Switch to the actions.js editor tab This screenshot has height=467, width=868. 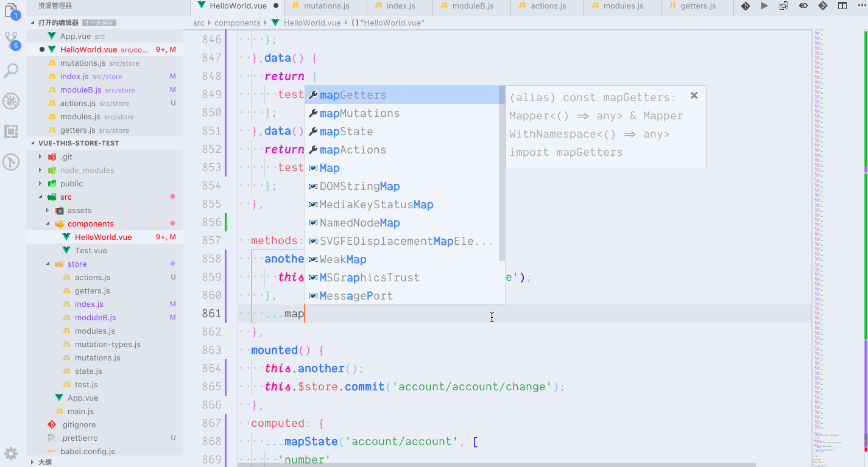[x=547, y=6]
